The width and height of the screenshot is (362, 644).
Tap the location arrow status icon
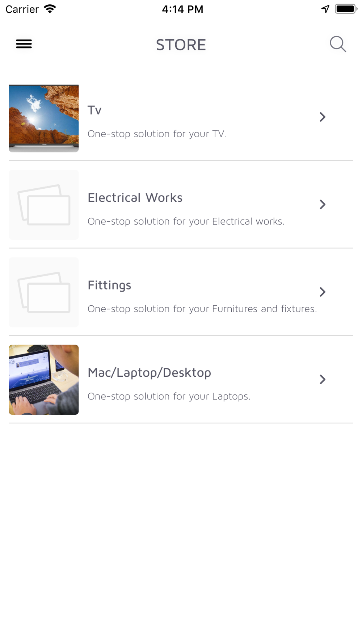pos(325,9)
